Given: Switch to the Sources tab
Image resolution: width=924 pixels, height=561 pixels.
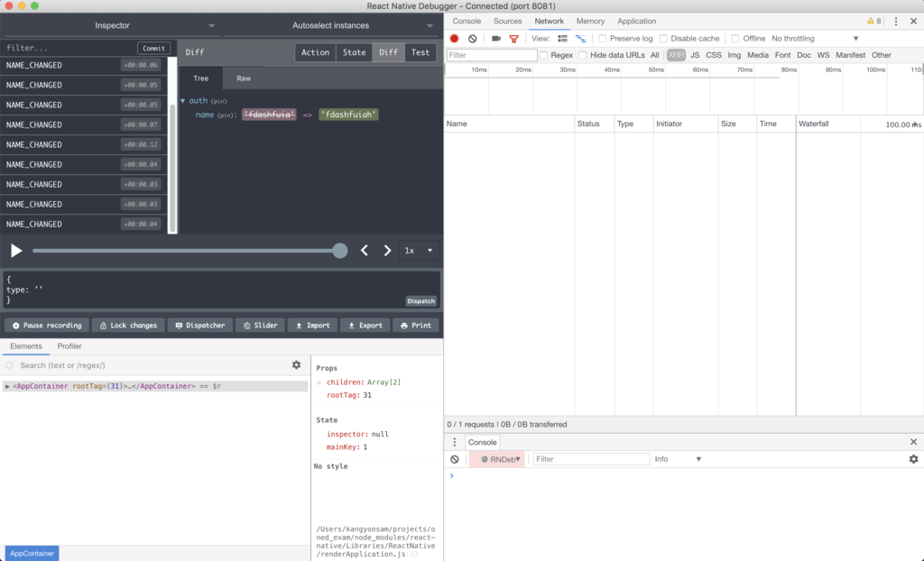Looking at the screenshot, I should 507,22.
